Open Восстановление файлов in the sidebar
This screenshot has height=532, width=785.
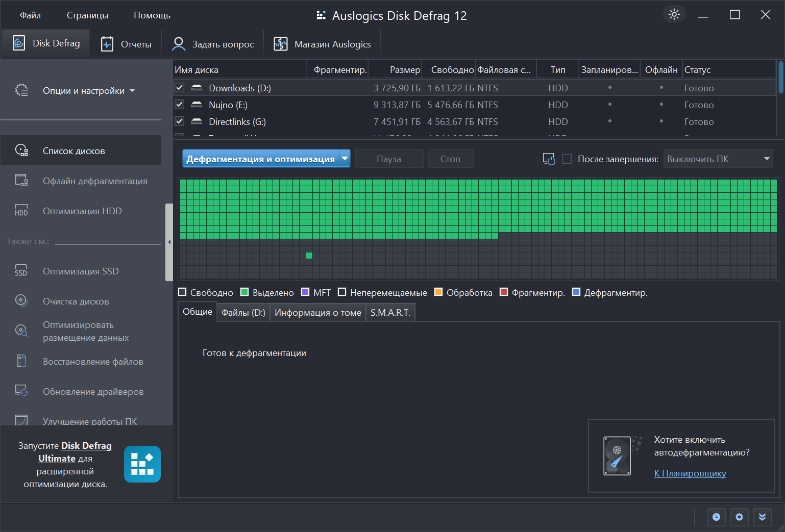(x=92, y=362)
